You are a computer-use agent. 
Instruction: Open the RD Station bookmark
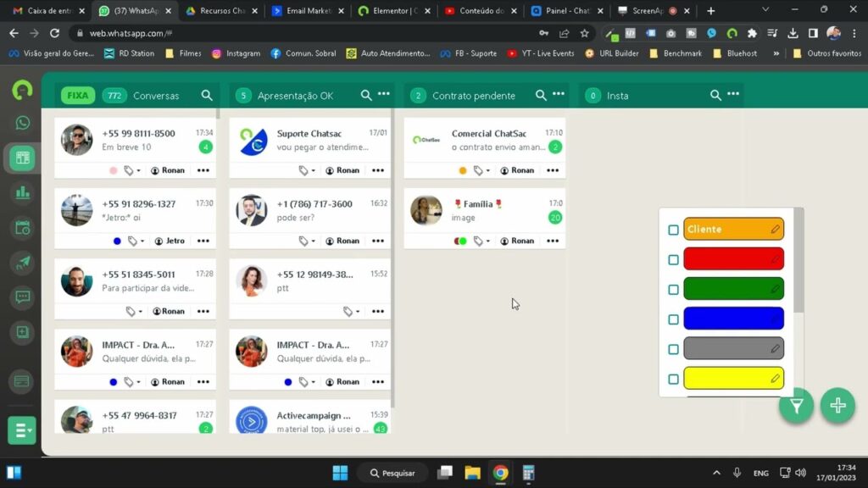point(129,53)
